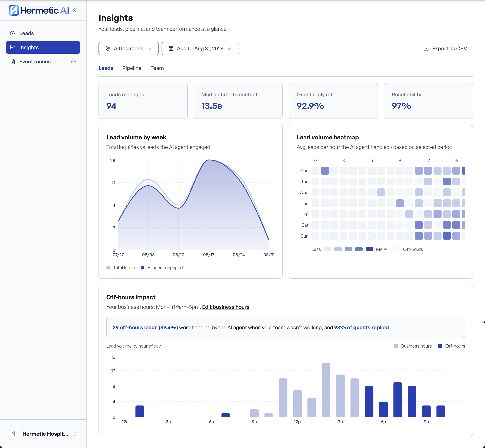Click the building icon beside Hermetic Hospit...
485x448 pixels.
coord(14,434)
